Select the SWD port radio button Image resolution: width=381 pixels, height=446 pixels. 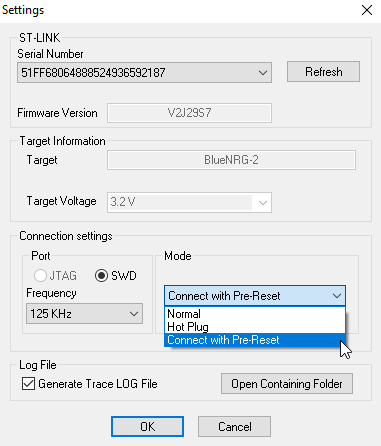point(101,276)
